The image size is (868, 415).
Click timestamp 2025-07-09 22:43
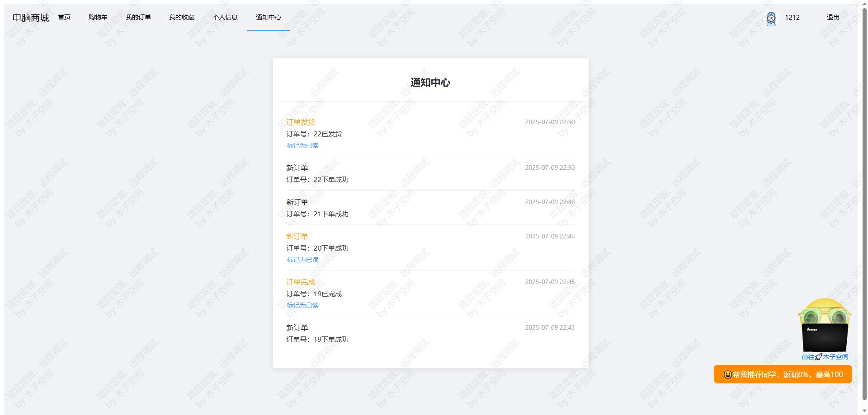tap(550, 327)
